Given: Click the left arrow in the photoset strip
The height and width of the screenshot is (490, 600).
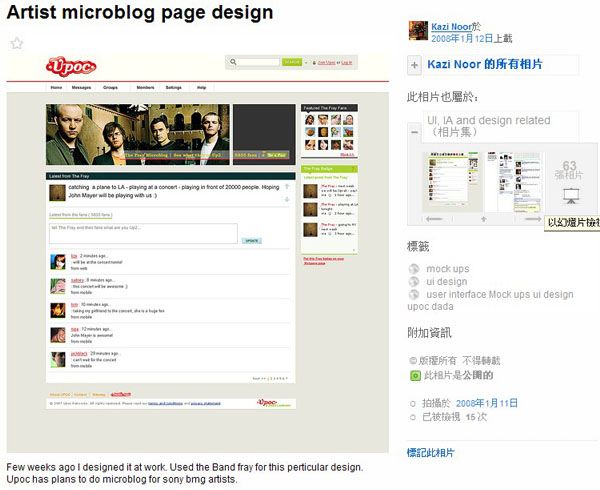Looking at the screenshot, I should tap(434, 218).
